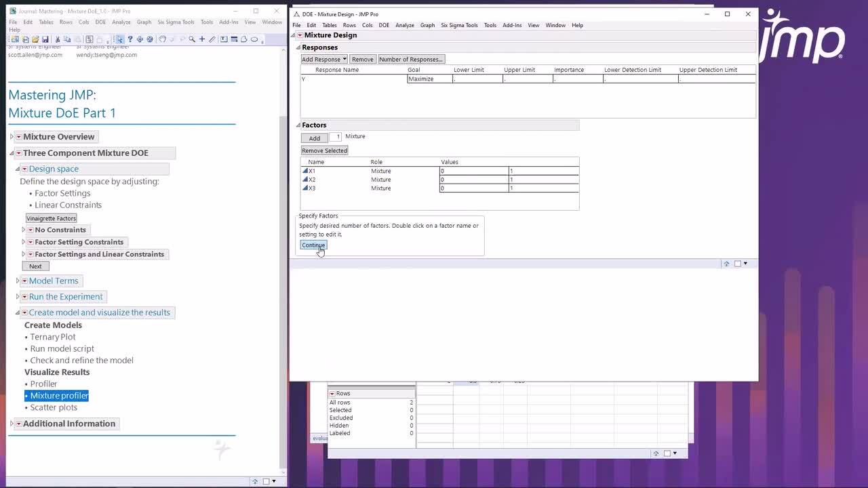
Task: Open the Rows panel red triangle menu
Action: (332, 393)
